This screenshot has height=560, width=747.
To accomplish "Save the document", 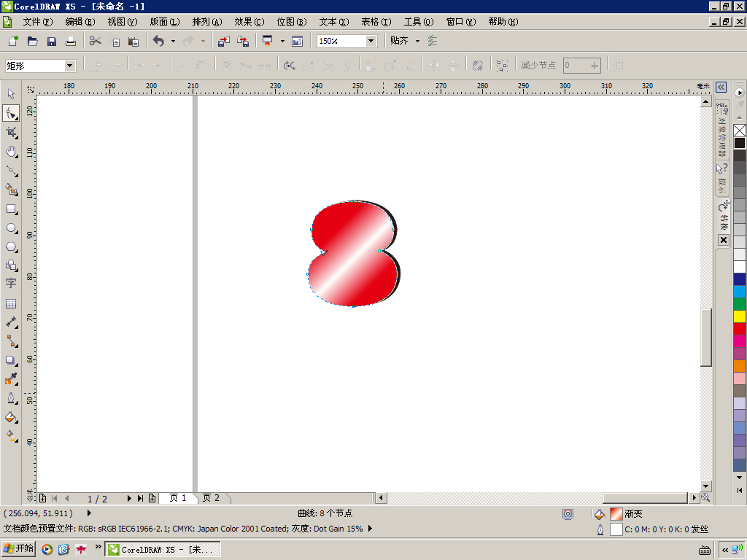I will (52, 41).
